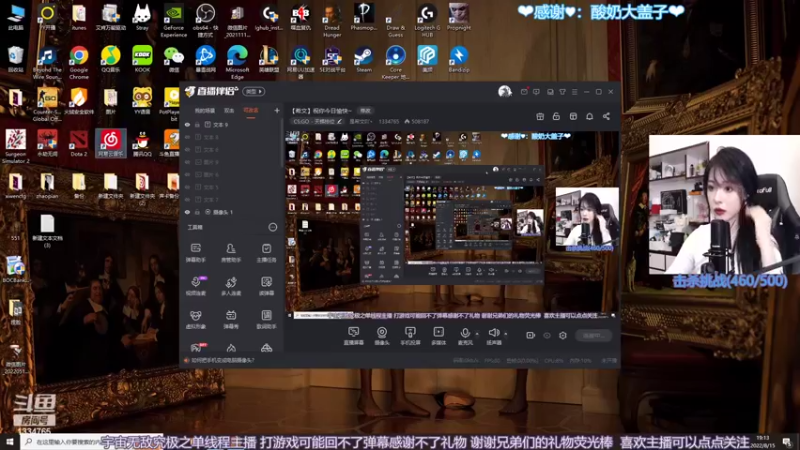Expand the microphone options arrow
The width and height of the screenshot is (800, 450).
coord(477,334)
